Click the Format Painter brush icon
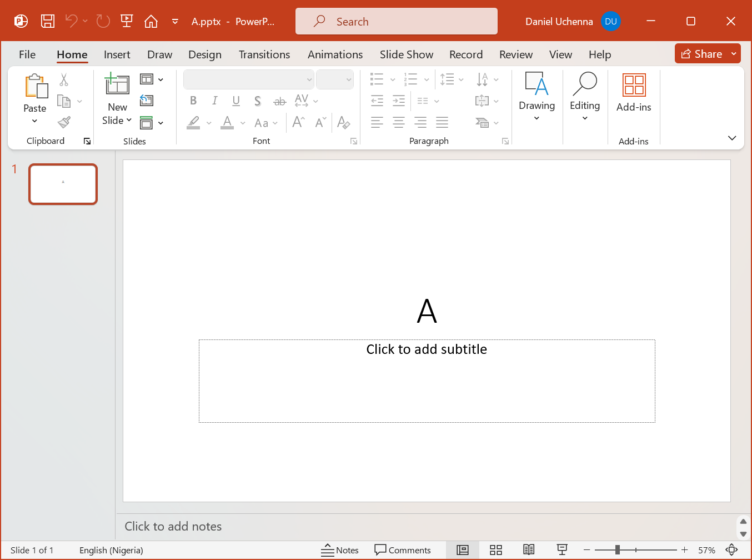Screen dimensions: 752x560 pos(64,122)
